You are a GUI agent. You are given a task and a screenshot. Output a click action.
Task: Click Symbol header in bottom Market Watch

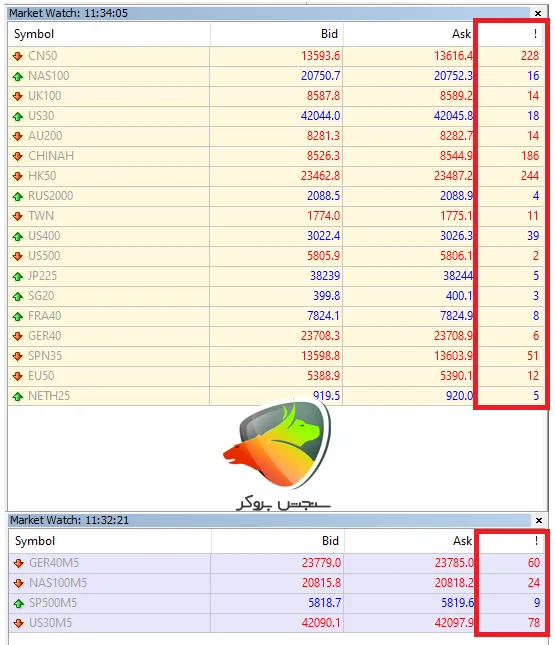point(110,541)
